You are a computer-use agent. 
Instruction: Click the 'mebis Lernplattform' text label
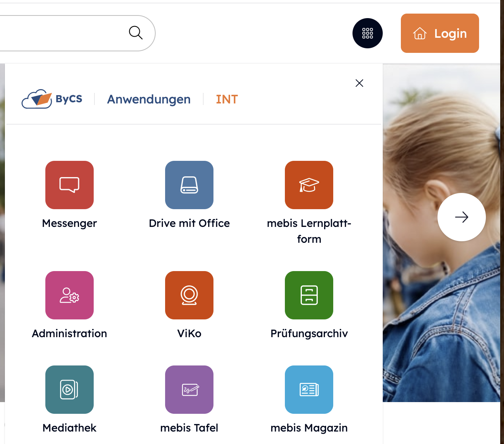(309, 231)
